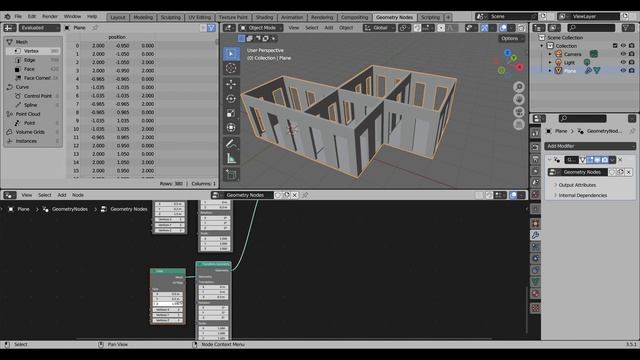
Task: Click the position column header in spreadsheet
Action: [x=117, y=37]
